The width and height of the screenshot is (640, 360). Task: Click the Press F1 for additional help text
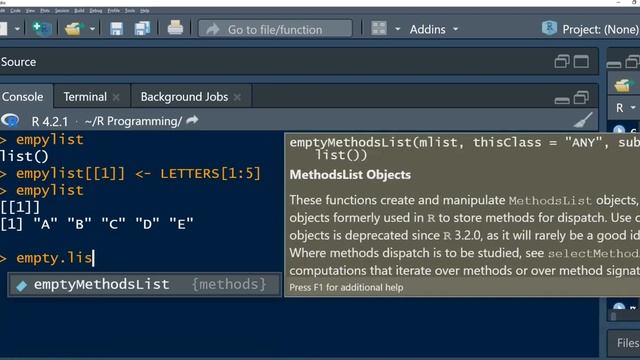pyautogui.click(x=346, y=287)
